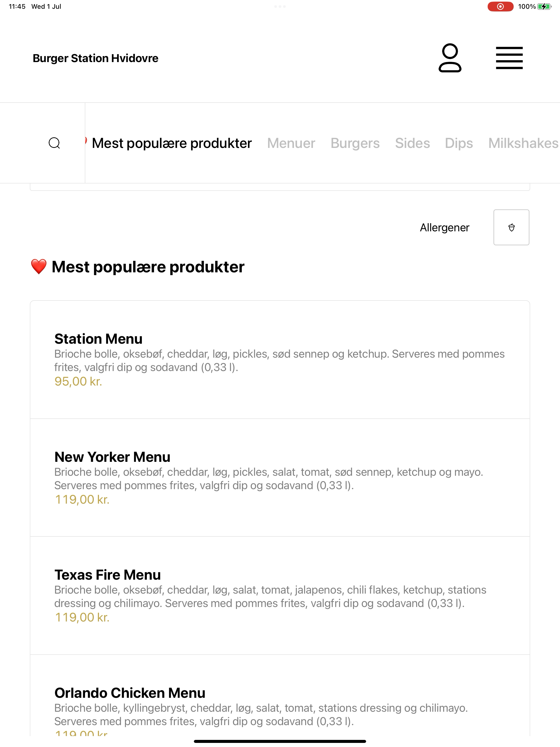Image resolution: width=560 pixels, height=747 pixels.
Task: Open the allergens filter icon button
Action: [511, 227]
